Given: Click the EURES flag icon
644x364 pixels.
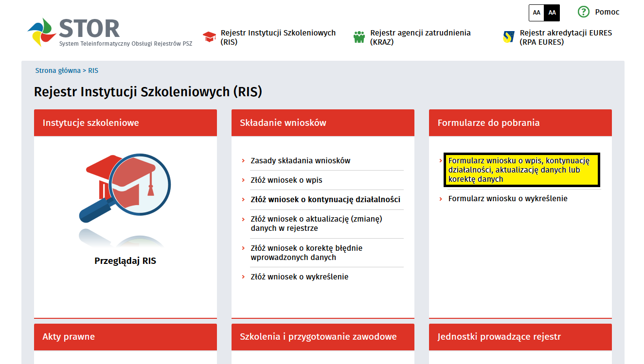Looking at the screenshot, I should pyautogui.click(x=509, y=37).
